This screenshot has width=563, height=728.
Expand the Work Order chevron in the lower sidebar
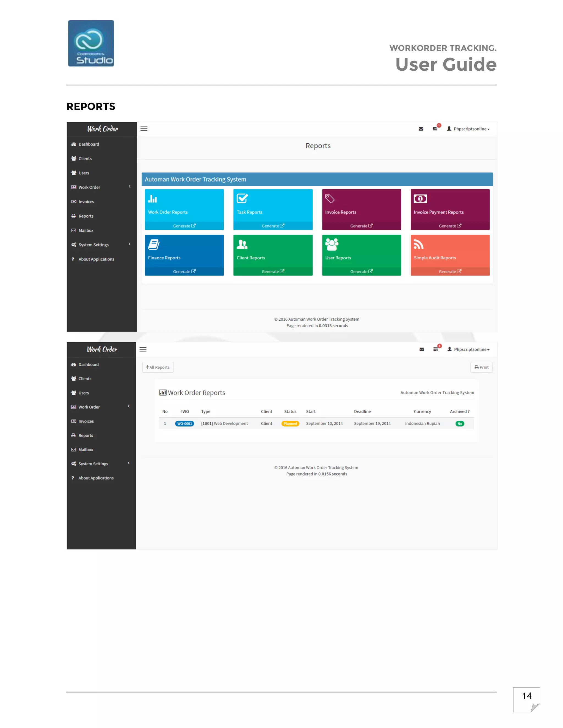pyautogui.click(x=129, y=406)
